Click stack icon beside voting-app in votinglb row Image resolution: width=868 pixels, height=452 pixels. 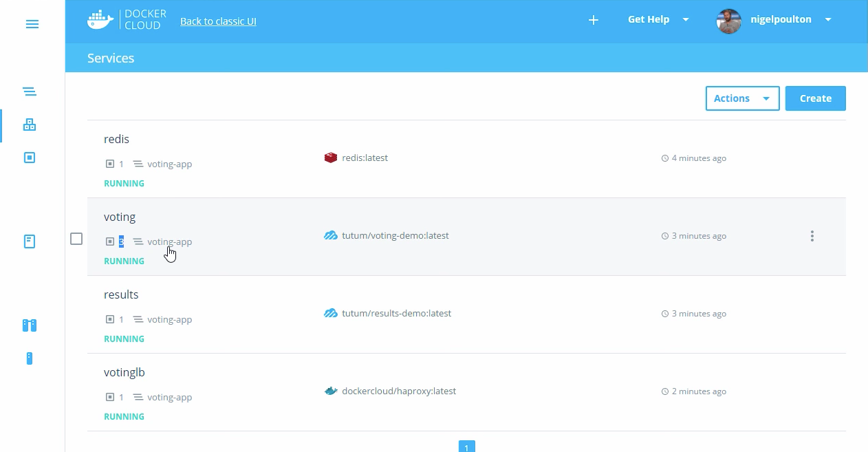(x=138, y=397)
